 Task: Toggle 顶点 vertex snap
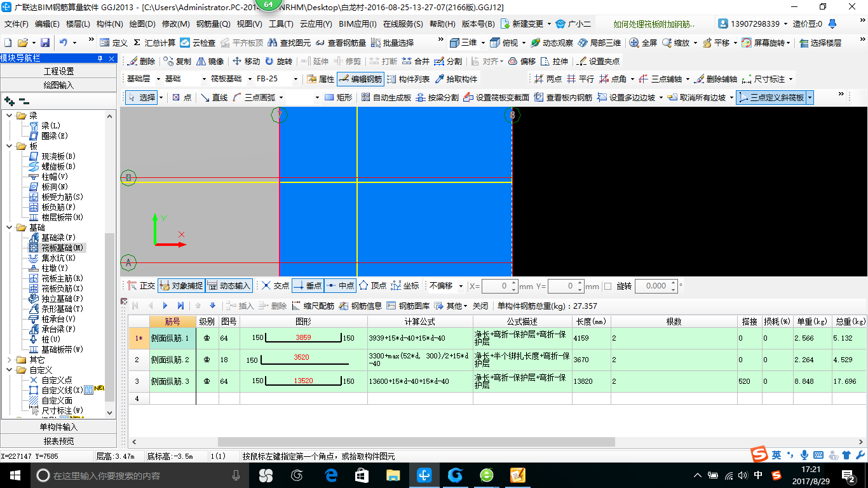coord(372,286)
